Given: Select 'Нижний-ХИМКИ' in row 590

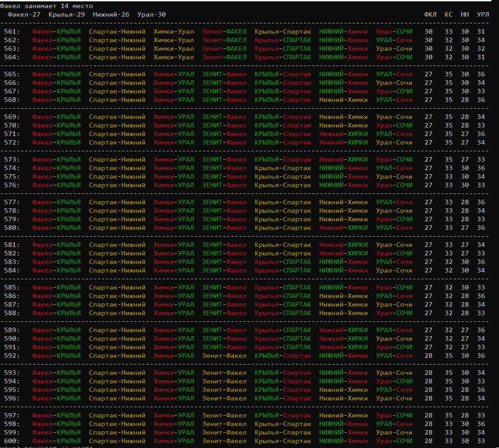Looking at the screenshot, I should pyautogui.click(x=344, y=338).
